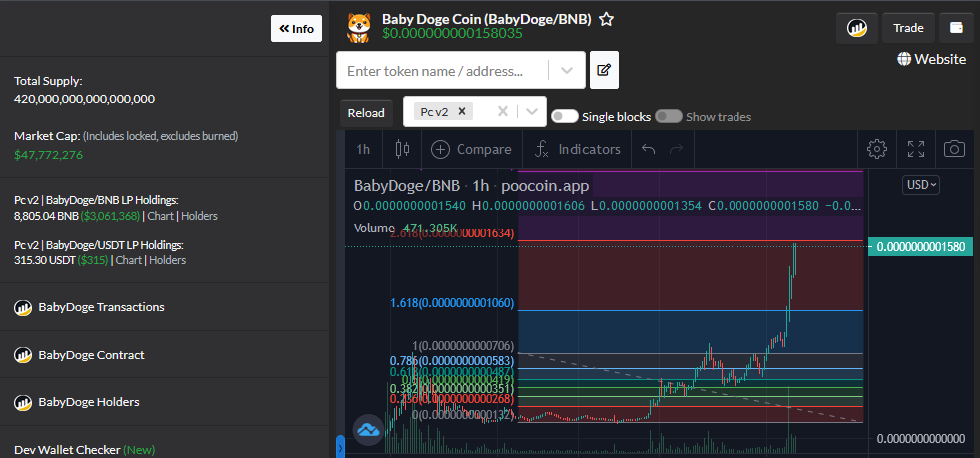Expand the chart drawing toolbar arrow
This screenshot has width=980, height=458.
coord(340,447)
